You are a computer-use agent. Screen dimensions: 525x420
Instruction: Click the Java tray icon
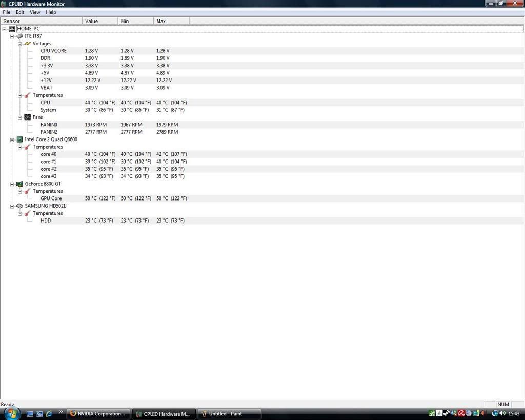tap(439, 413)
